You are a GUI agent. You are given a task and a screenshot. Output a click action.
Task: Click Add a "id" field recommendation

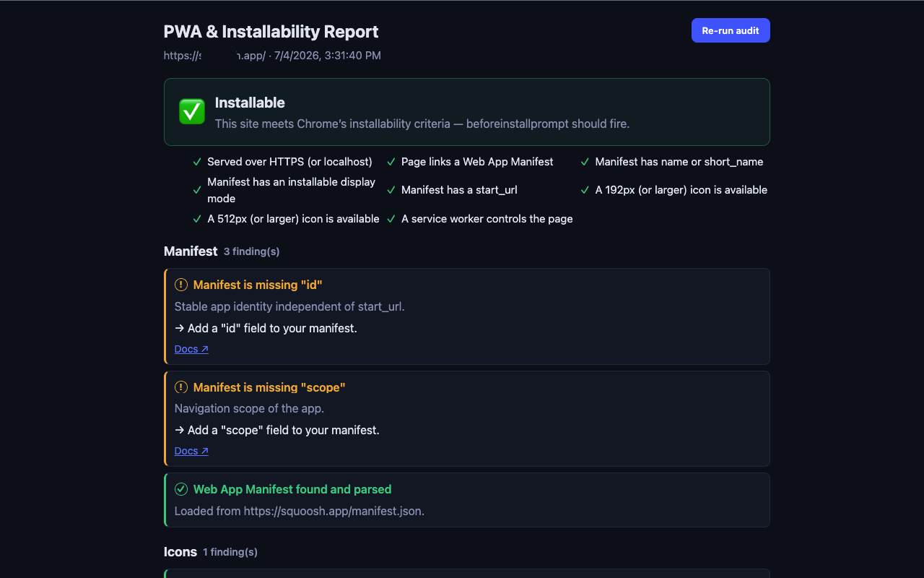click(x=266, y=328)
